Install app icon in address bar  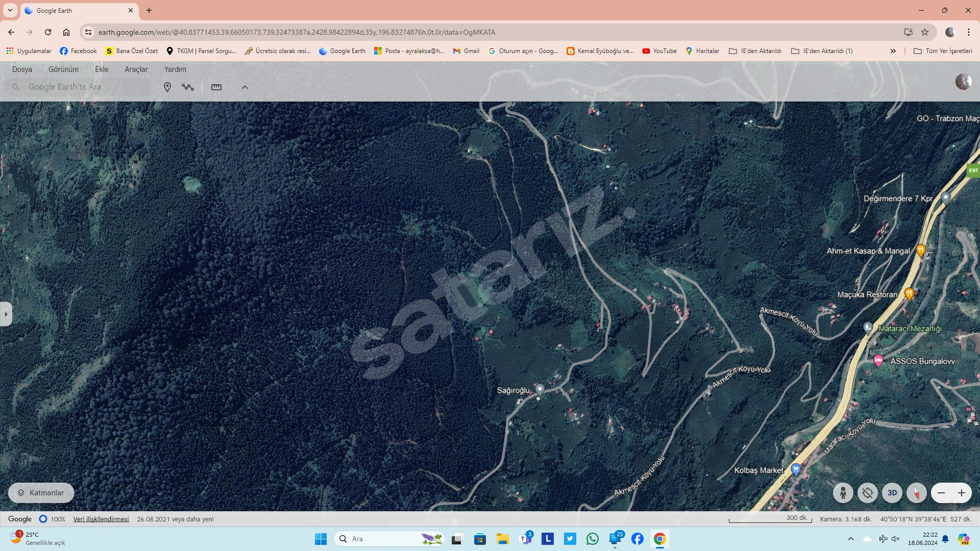tap(908, 32)
